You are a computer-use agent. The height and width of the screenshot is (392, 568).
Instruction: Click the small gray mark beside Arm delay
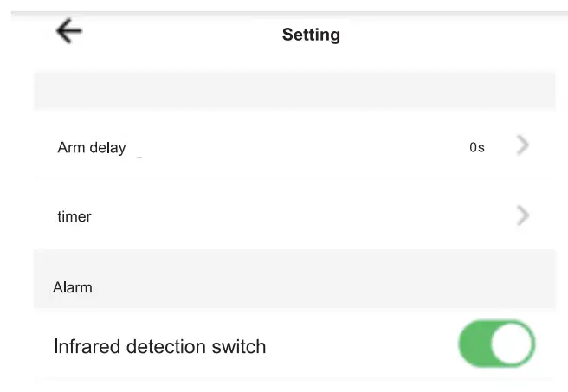[139, 157]
